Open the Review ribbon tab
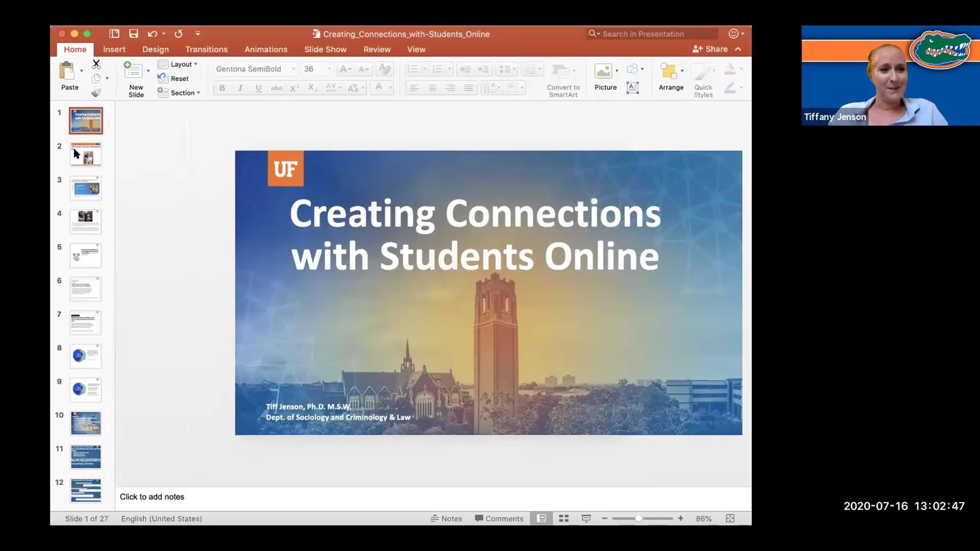 [x=377, y=49]
